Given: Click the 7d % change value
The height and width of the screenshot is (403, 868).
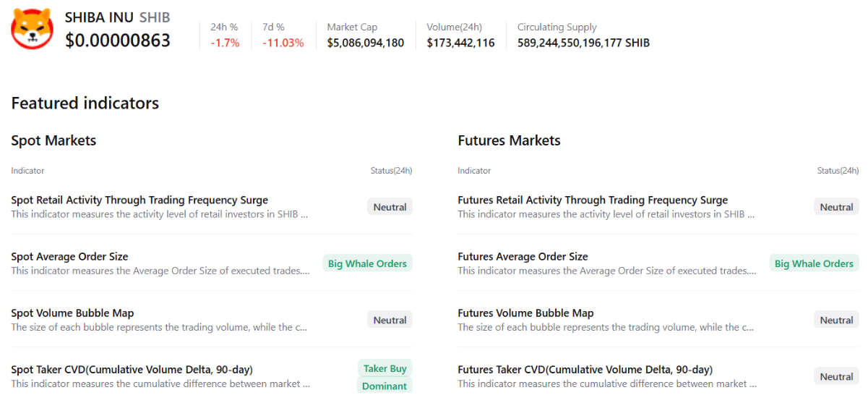Looking at the screenshot, I should [283, 43].
